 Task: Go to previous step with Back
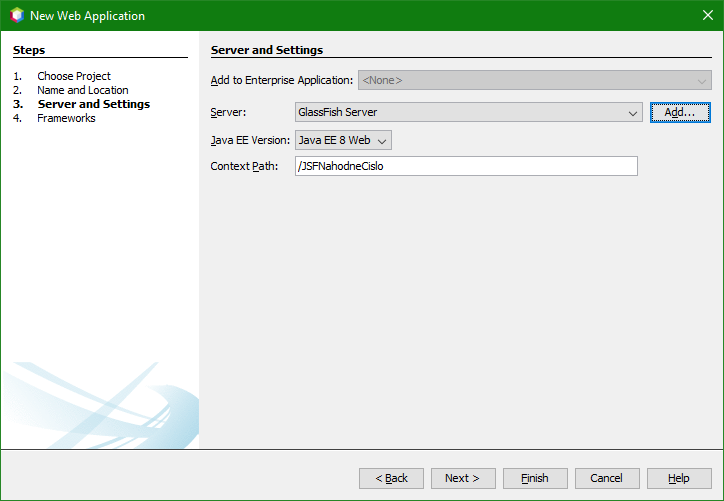391,478
